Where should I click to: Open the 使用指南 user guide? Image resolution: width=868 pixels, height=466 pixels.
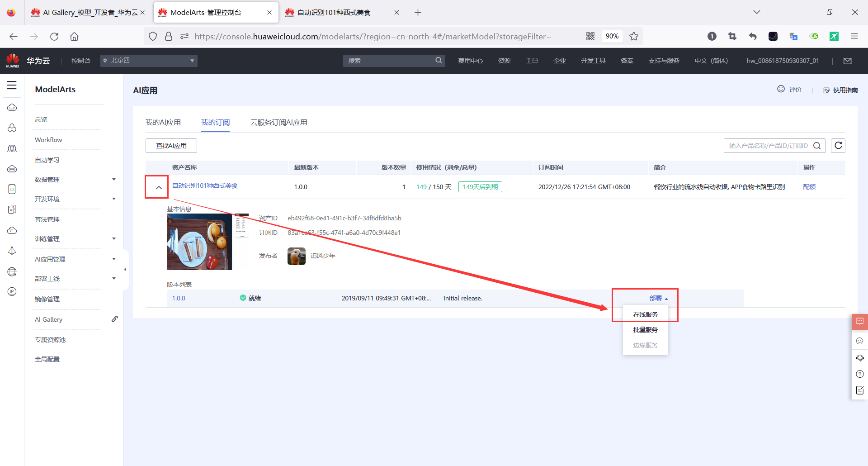pos(841,90)
